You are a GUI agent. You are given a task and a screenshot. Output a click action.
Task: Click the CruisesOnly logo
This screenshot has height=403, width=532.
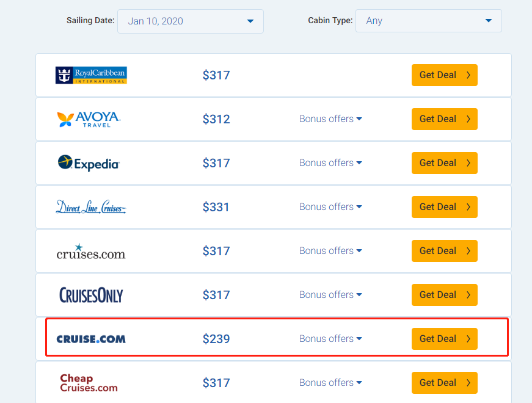[91, 295]
